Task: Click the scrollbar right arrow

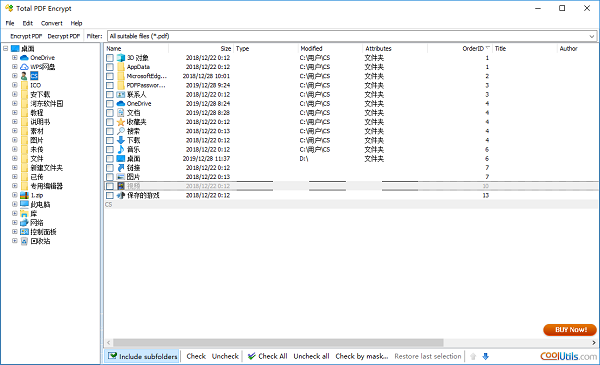Action: (x=594, y=342)
